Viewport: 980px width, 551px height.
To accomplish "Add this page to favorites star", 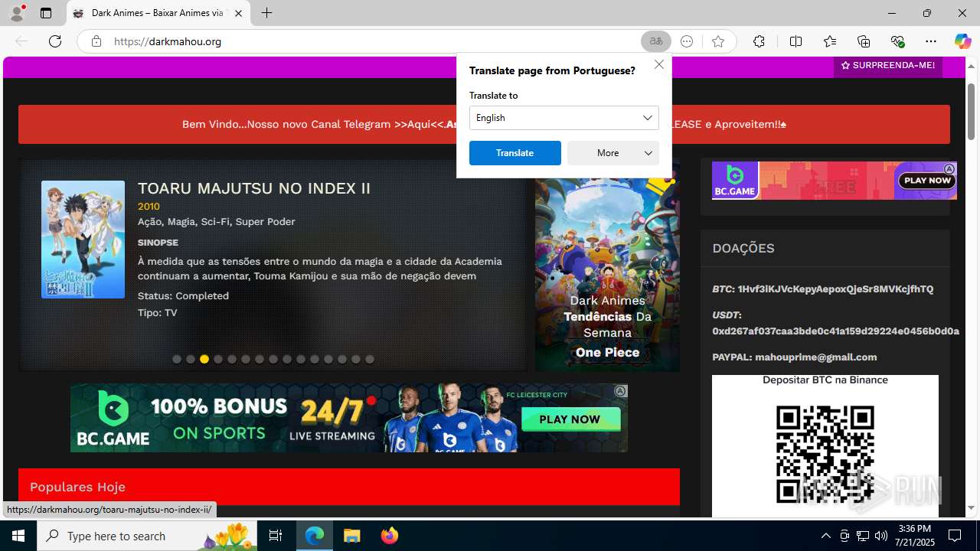I will coord(717,41).
